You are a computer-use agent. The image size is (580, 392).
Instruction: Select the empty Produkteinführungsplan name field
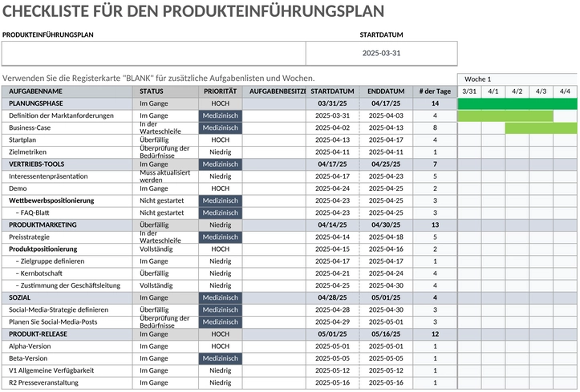click(153, 54)
